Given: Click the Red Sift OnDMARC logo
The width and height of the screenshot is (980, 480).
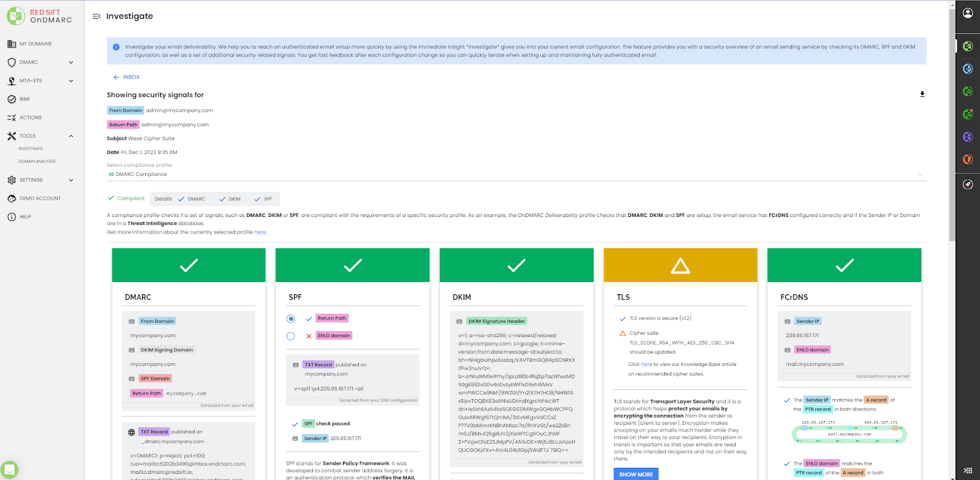Looking at the screenshot, I should (x=39, y=16).
